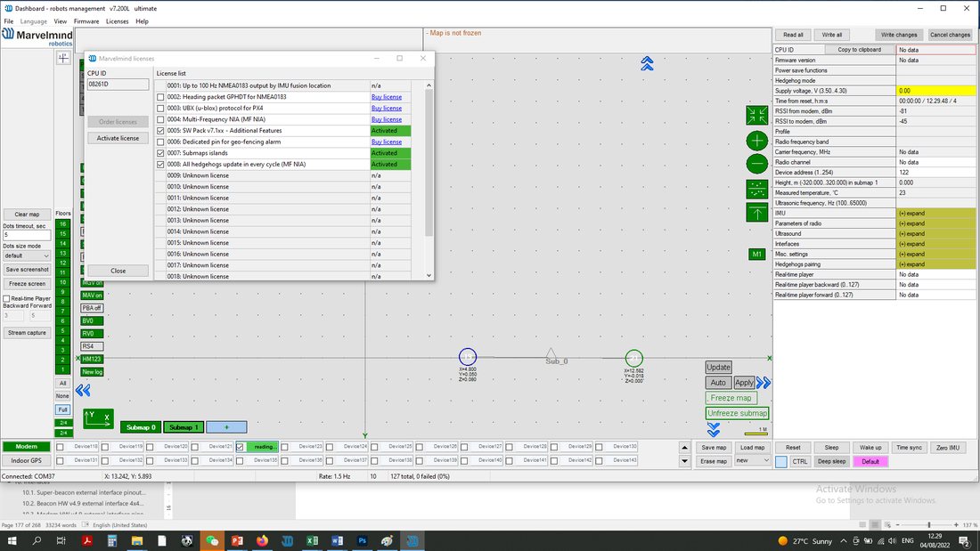Click the blue double-chevron up arrow icon
The height and width of the screenshot is (551, 980).
(x=647, y=63)
